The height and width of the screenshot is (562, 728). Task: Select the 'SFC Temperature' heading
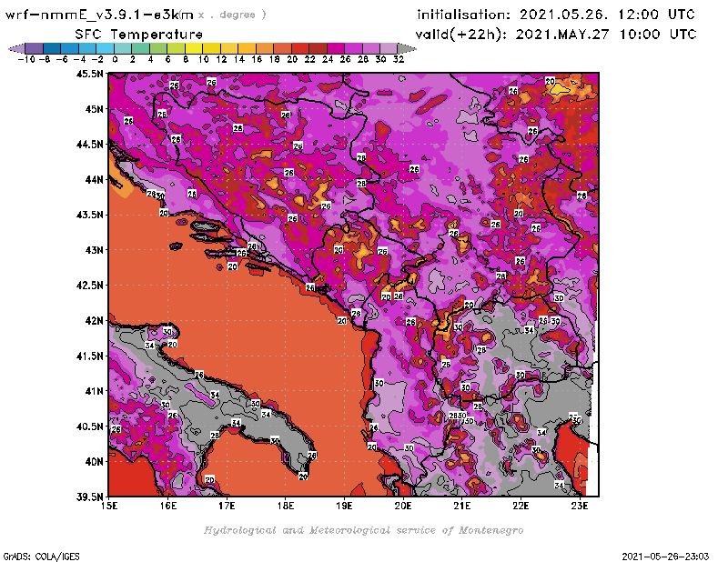point(139,35)
